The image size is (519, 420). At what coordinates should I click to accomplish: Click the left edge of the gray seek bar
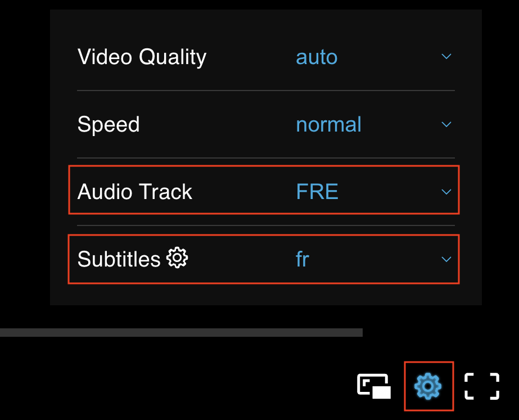click(2, 332)
